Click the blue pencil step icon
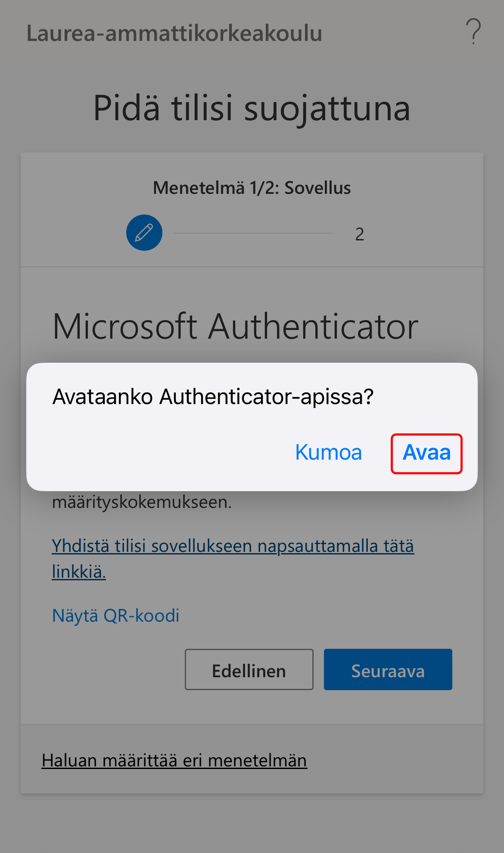 (x=144, y=233)
